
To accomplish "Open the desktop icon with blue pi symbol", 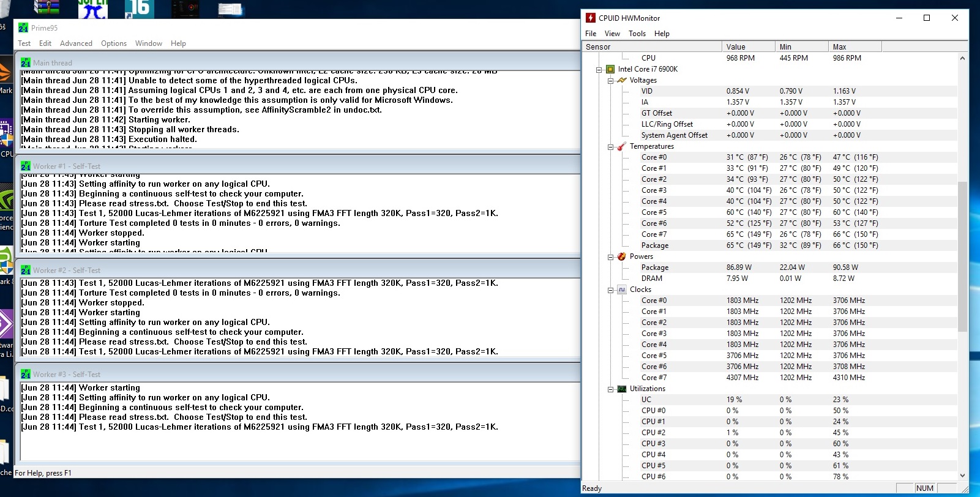I will point(93,9).
